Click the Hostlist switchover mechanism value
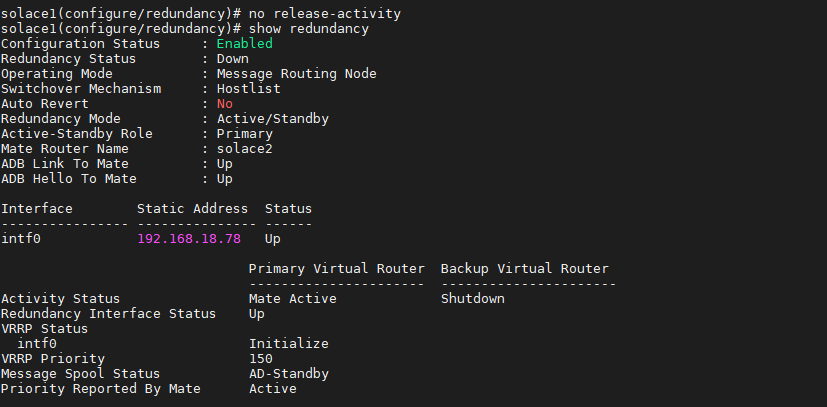Image resolution: width=827 pixels, height=407 pixels. point(248,89)
